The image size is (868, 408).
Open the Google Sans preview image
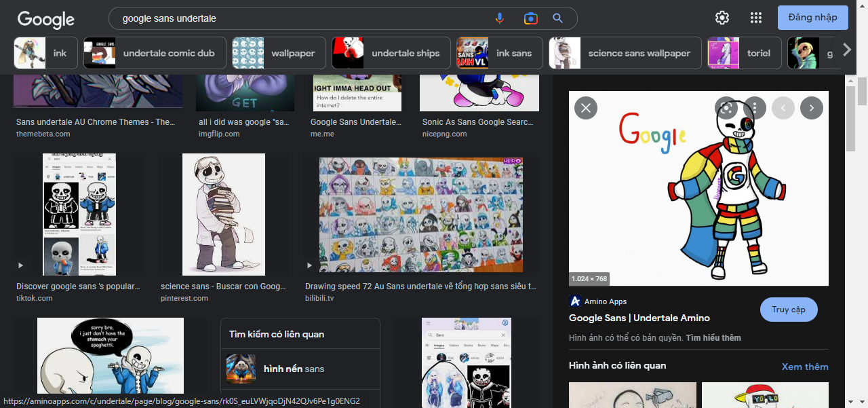coord(698,188)
